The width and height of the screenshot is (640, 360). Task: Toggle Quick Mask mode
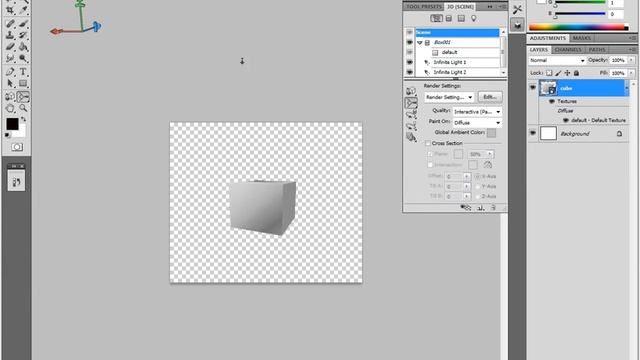point(17,147)
